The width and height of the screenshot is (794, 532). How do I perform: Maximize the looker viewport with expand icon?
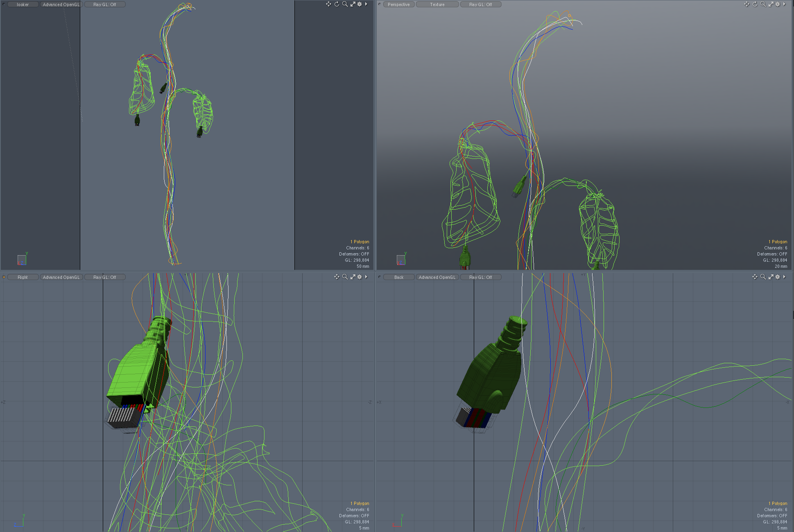tap(353, 4)
